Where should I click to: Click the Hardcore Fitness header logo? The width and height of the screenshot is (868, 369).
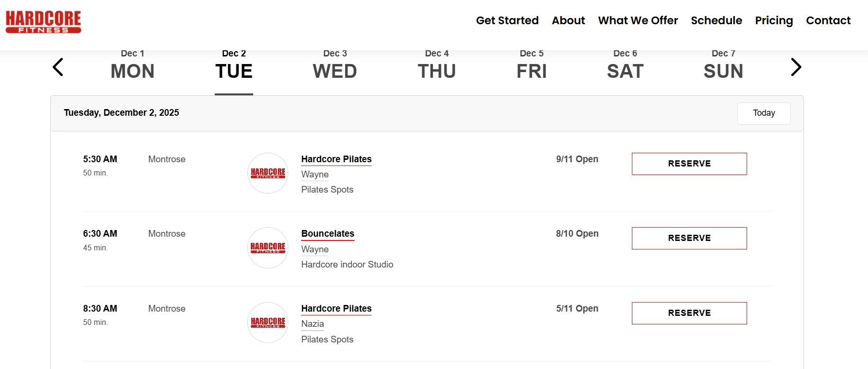coord(43,22)
